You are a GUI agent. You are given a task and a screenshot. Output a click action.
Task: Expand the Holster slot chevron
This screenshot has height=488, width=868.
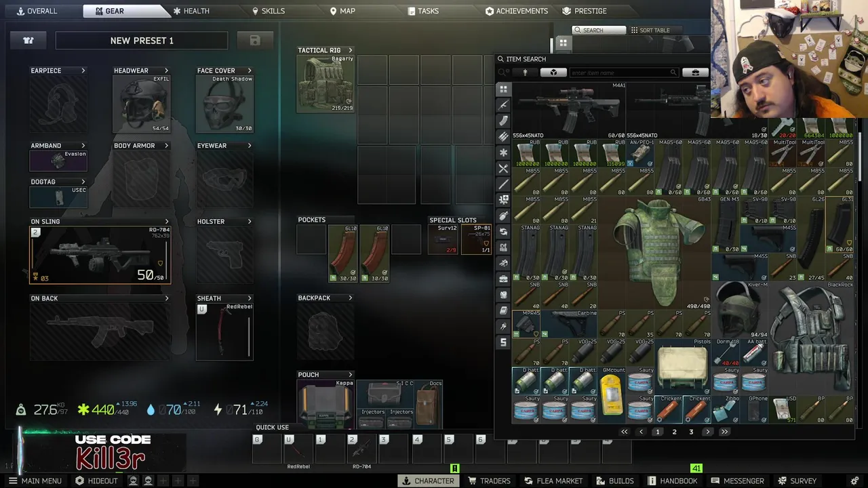point(250,222)
